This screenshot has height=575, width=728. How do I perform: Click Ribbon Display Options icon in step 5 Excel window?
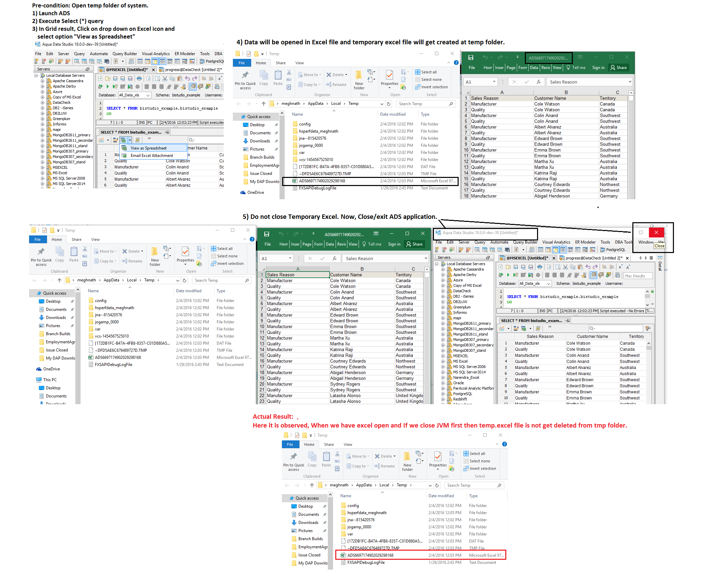tap(376, 233)
